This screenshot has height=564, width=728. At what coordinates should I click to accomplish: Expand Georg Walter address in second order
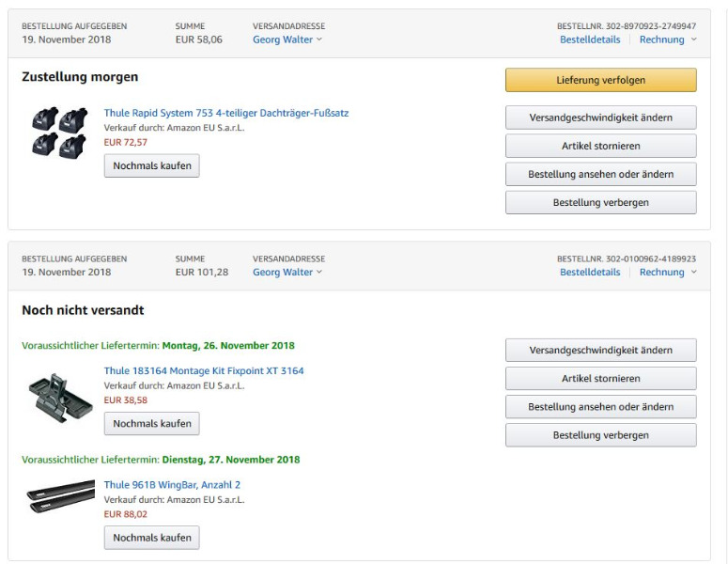[x=287, y=272]
